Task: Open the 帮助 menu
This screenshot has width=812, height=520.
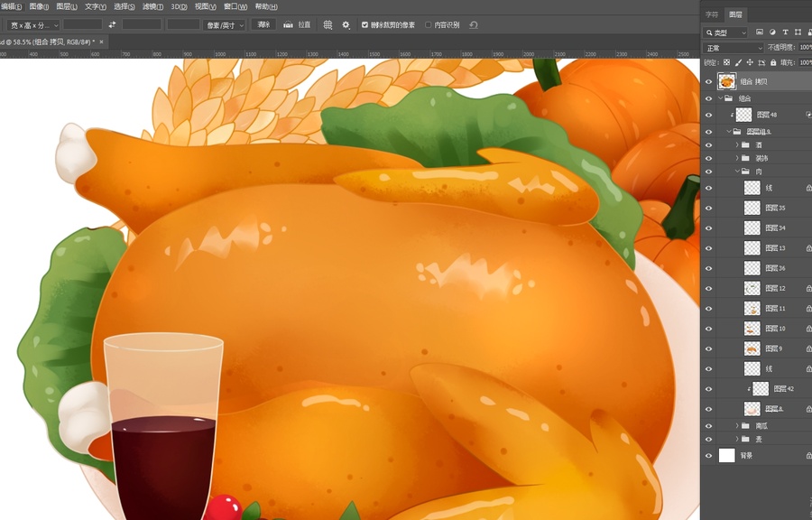Action: pyautogui.click(x=266, y=6)
